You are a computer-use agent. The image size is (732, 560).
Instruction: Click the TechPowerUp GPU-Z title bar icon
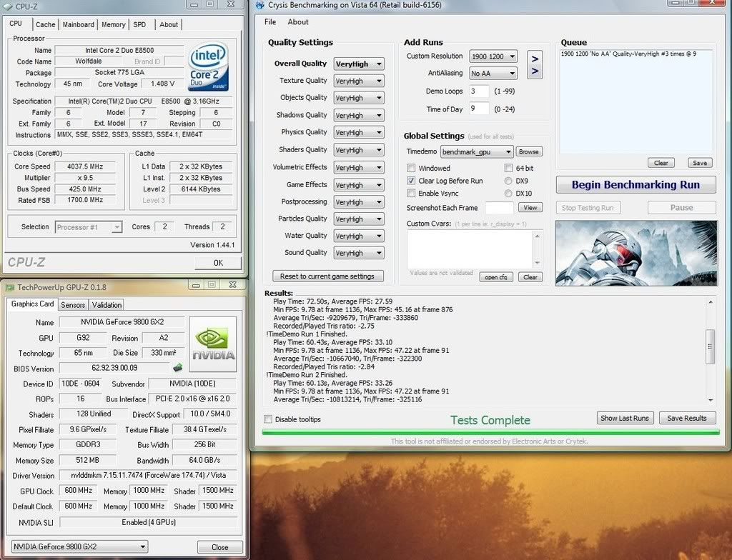point(9,287)
